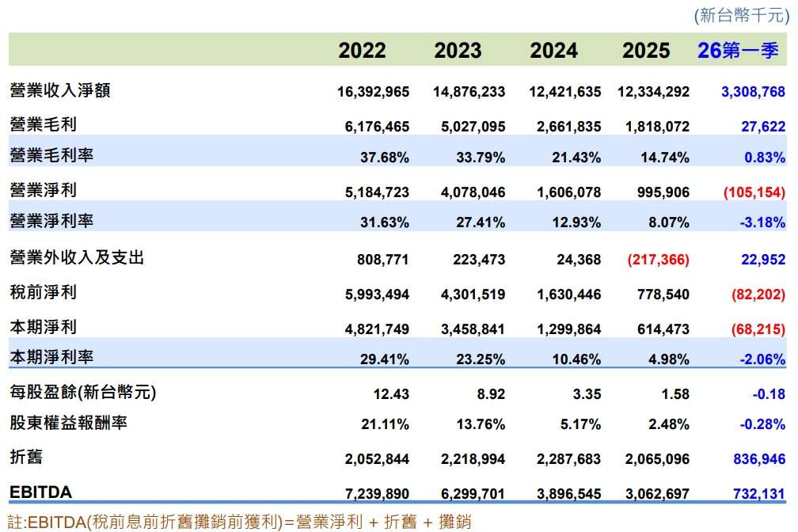Select the 12.43 earnings per share value

point(391,394)
